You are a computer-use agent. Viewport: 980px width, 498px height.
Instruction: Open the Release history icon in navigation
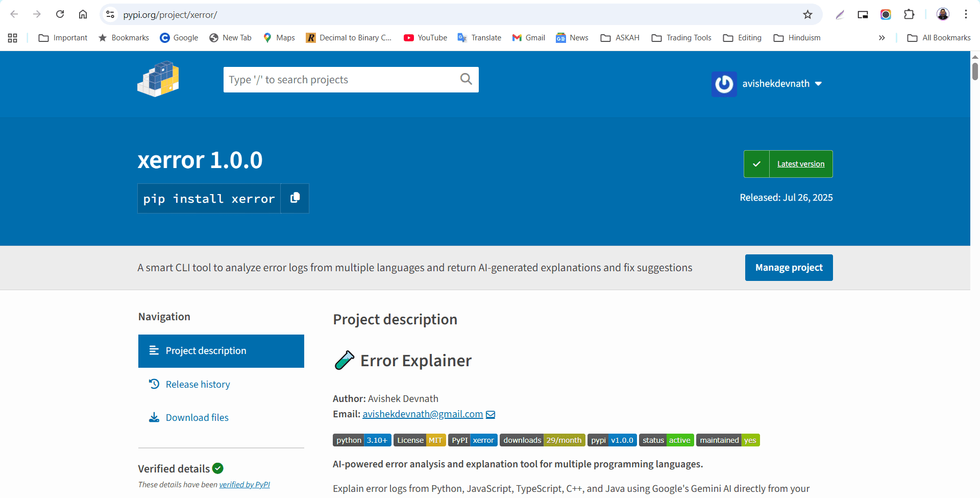(x=154, y=384)
